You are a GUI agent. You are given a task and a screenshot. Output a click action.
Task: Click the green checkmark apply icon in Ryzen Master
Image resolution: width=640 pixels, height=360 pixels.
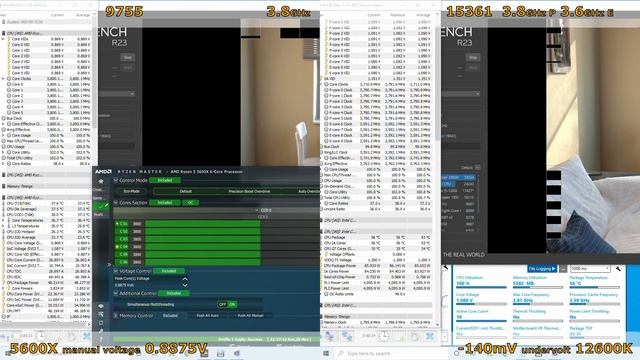(101, 205)
